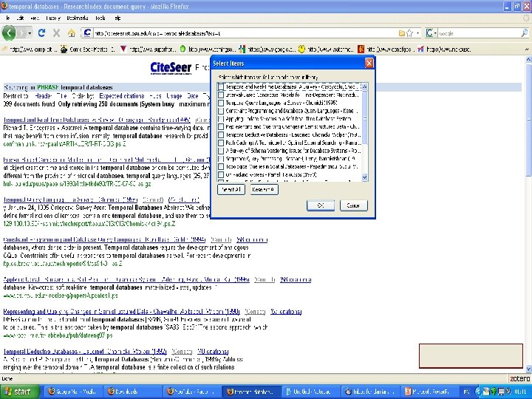Open the Edit menu

tap(20, 18)
